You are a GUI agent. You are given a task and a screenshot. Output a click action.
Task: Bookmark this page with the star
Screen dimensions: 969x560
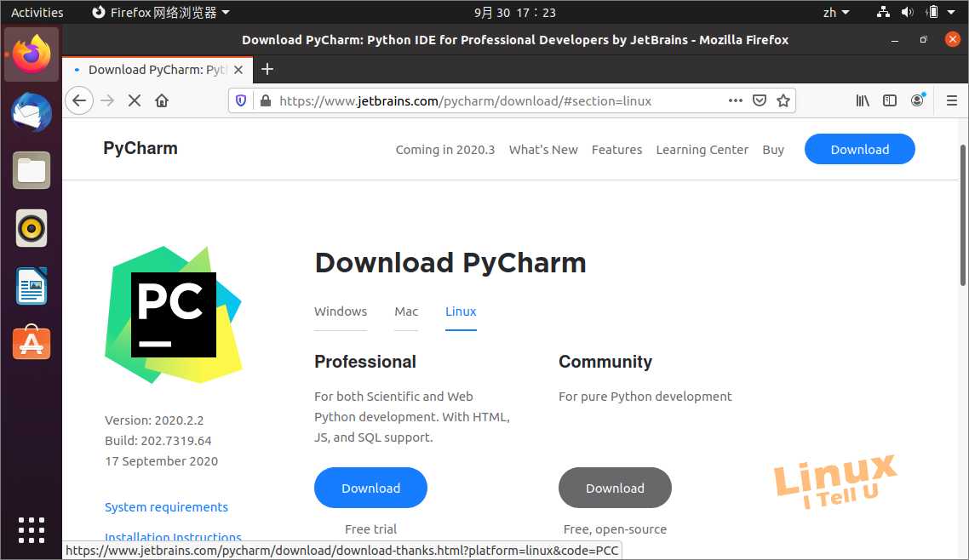(x=783, y=100)
